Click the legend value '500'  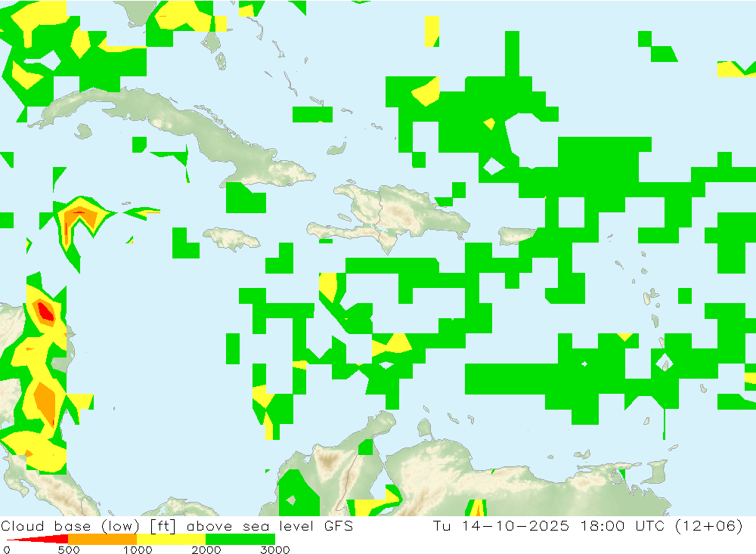69,550
